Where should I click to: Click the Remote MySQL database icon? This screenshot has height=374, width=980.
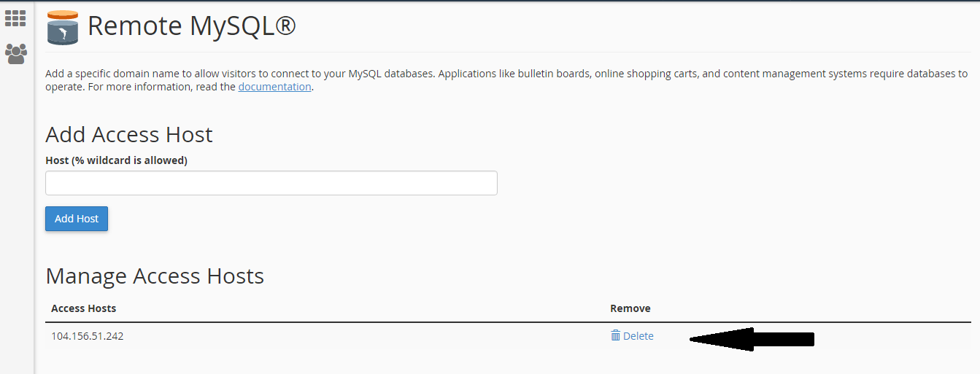[x=62, y=28]
